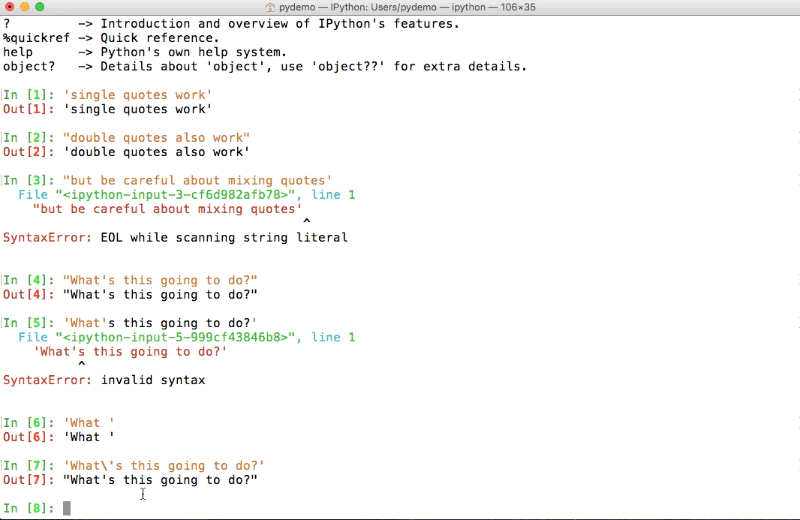800x520 pixels.
Task: Click the In [6] 'What ' input
Action: (x=88, y=423)
